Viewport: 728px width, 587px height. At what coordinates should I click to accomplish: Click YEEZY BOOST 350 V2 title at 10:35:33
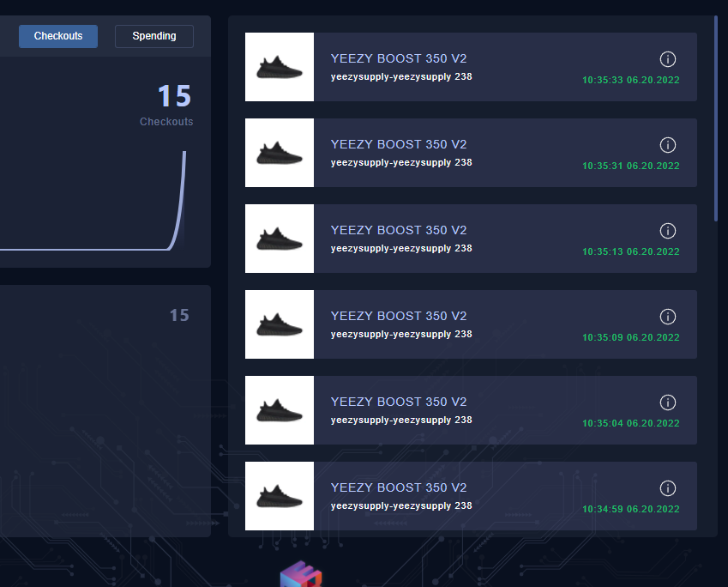[399, 58]
